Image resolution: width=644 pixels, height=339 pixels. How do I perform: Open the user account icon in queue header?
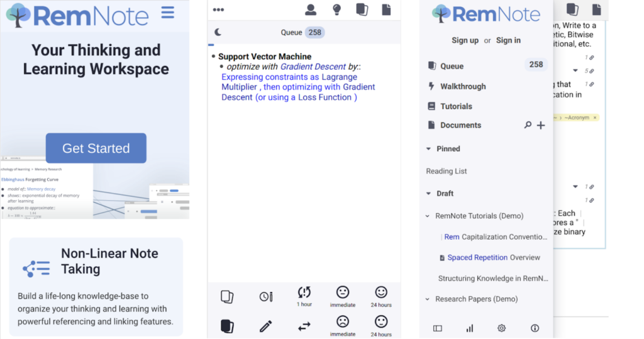(x=311, y=9)
